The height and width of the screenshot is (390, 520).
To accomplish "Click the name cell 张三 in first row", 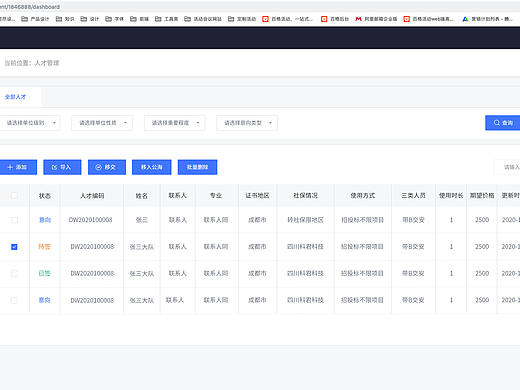I will (x=142, y=220).
